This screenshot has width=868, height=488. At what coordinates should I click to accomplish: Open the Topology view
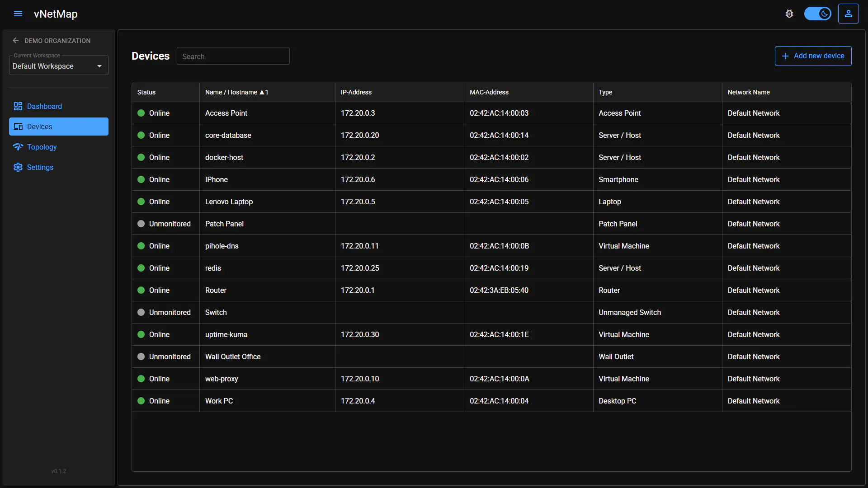point(59,147)
